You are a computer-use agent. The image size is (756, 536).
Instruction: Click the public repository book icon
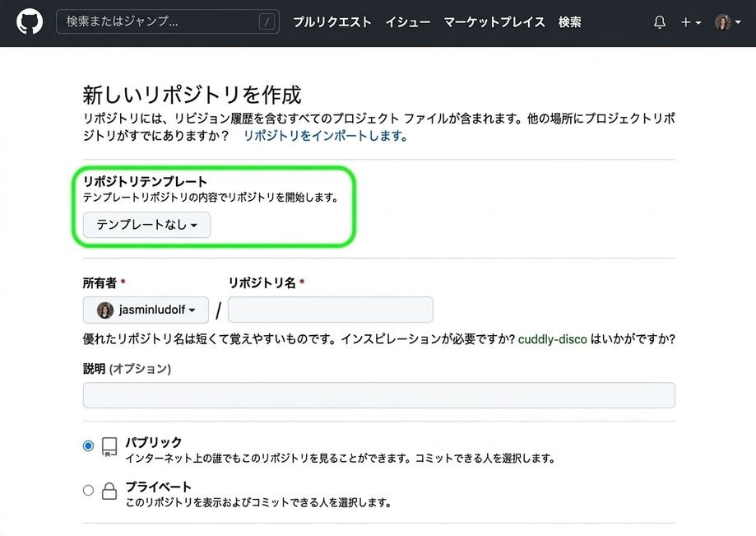click(109, 447)
